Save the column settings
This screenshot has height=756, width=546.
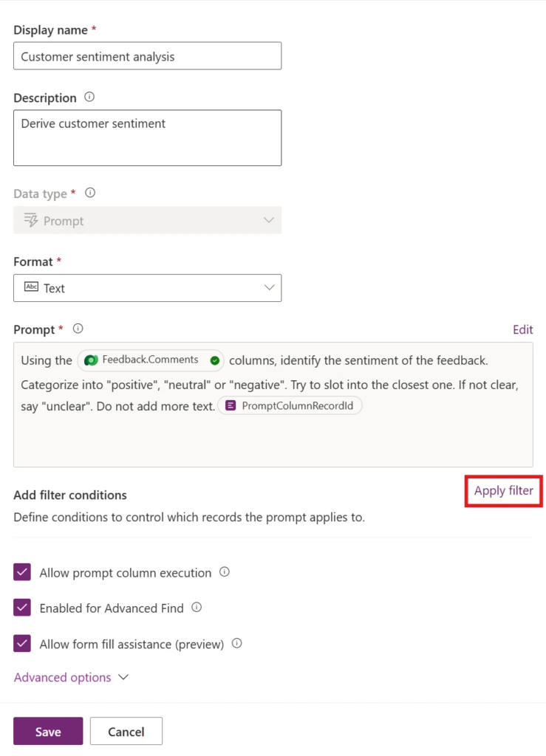[48, 731]
